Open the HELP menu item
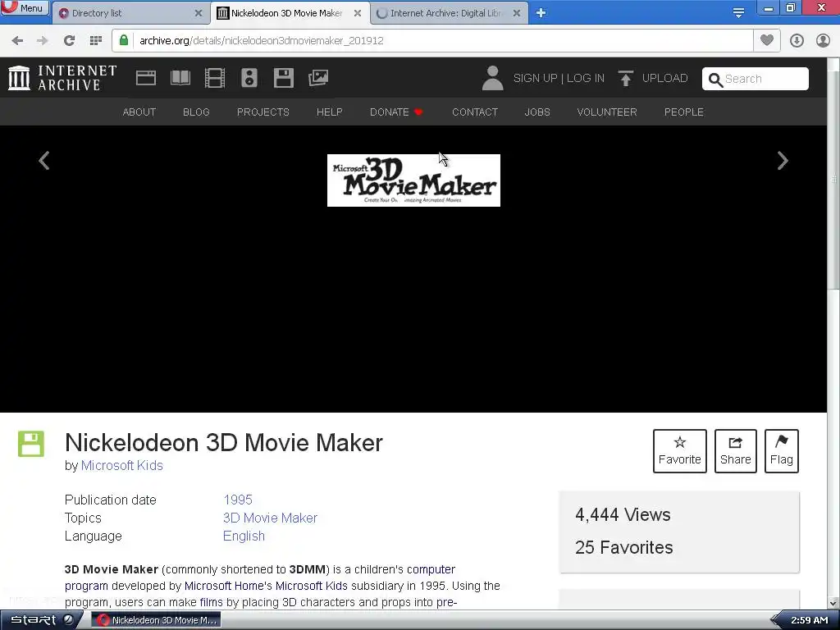Image resolution: width=840 pixels, height=630 pixels. pyautogui.click(x=330, y=112)
